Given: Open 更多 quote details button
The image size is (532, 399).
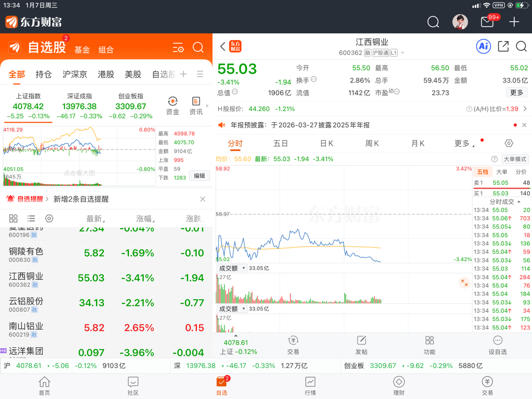Looking at the screenshot, I should point(516,92).
